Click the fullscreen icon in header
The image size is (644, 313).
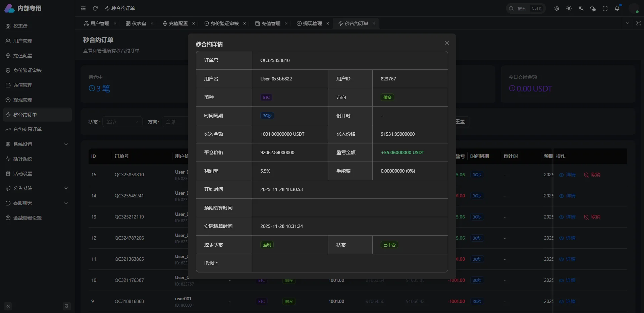click(605, 8)
